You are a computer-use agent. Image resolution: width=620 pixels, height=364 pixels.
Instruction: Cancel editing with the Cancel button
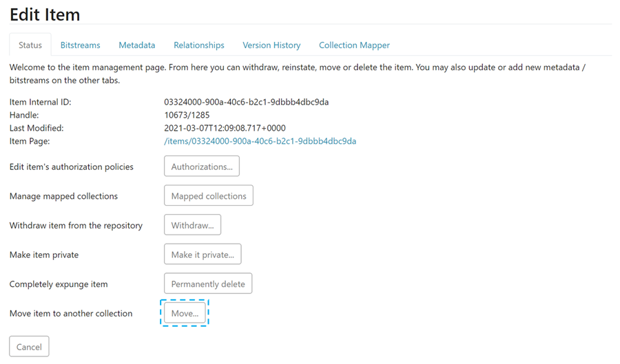29,347
